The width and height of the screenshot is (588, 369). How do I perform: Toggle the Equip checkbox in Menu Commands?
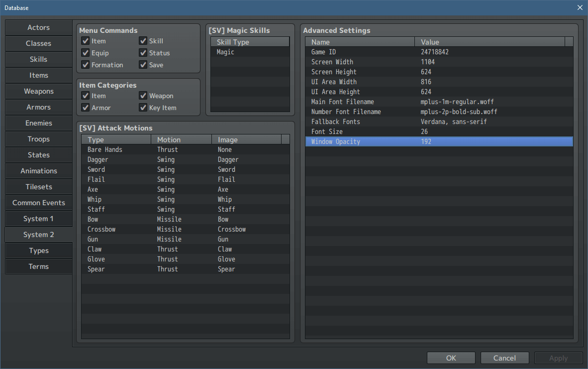(86, 53)
